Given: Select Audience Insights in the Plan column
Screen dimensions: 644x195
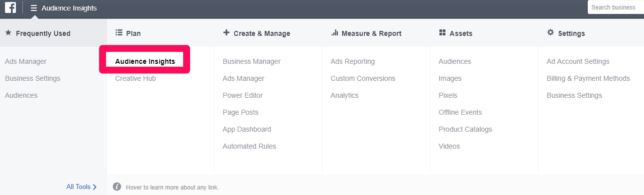Looking at the screenshot, I should coord(145,61).
